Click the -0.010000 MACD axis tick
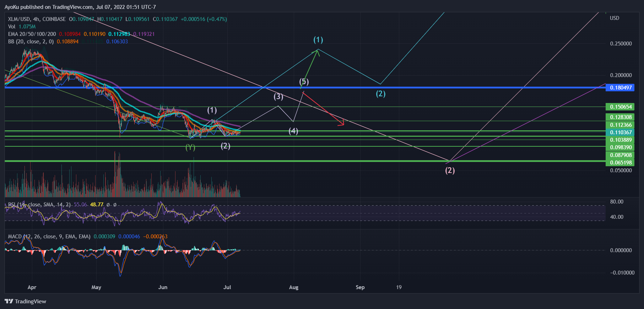Screen dimensions: 644x309 click(622, 273)
